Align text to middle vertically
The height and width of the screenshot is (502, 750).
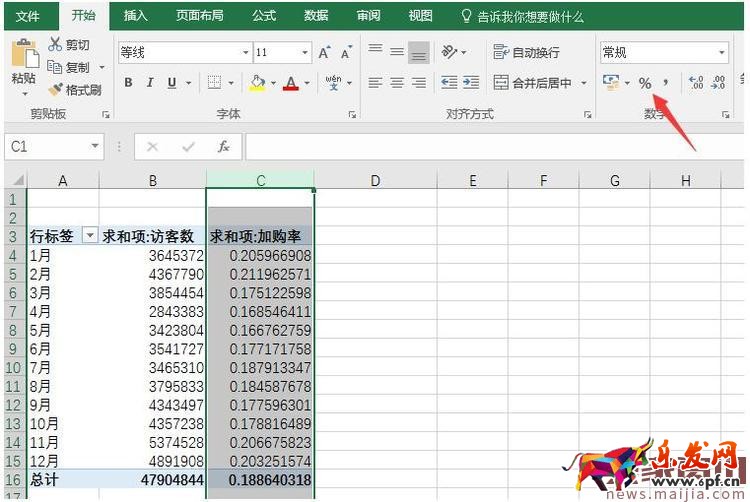pyautogui.click(x=397, y=52)
